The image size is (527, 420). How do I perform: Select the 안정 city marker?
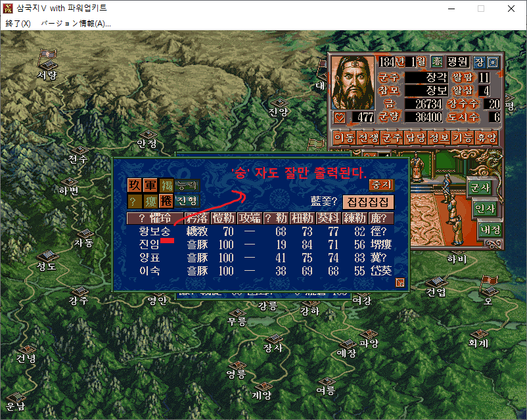pos(148,135)
